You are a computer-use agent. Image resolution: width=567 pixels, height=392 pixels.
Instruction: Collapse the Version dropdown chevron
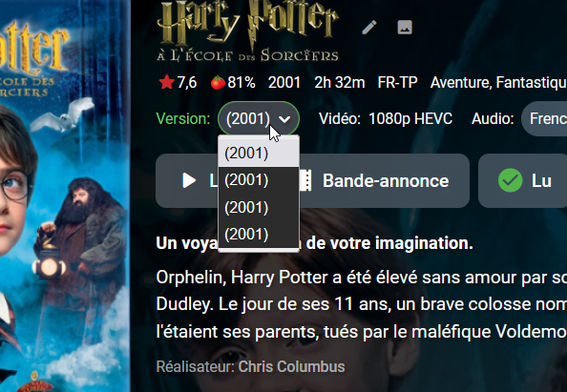(x=285, y=119)
